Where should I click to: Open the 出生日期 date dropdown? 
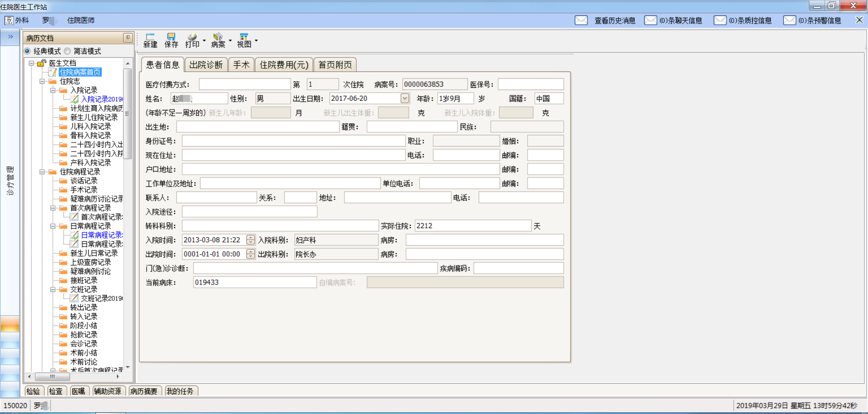click(x=405, y=98)
